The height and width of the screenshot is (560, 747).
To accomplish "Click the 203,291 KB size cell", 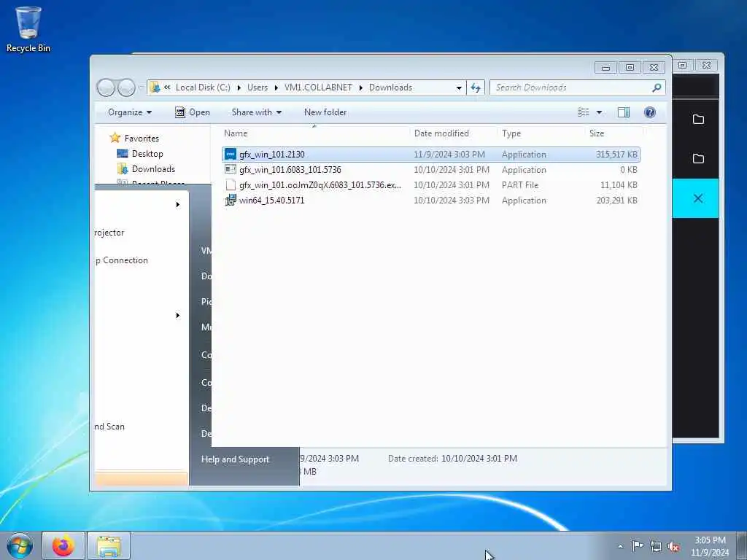I will click(x=616, y=200).
